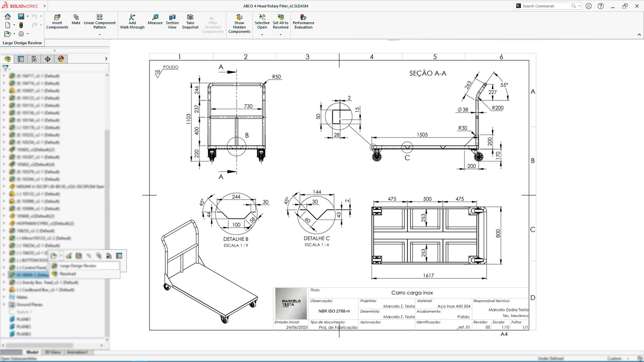Expand the Ground Planes tree node
Screen dimensions: 644x362
point(4,305)
